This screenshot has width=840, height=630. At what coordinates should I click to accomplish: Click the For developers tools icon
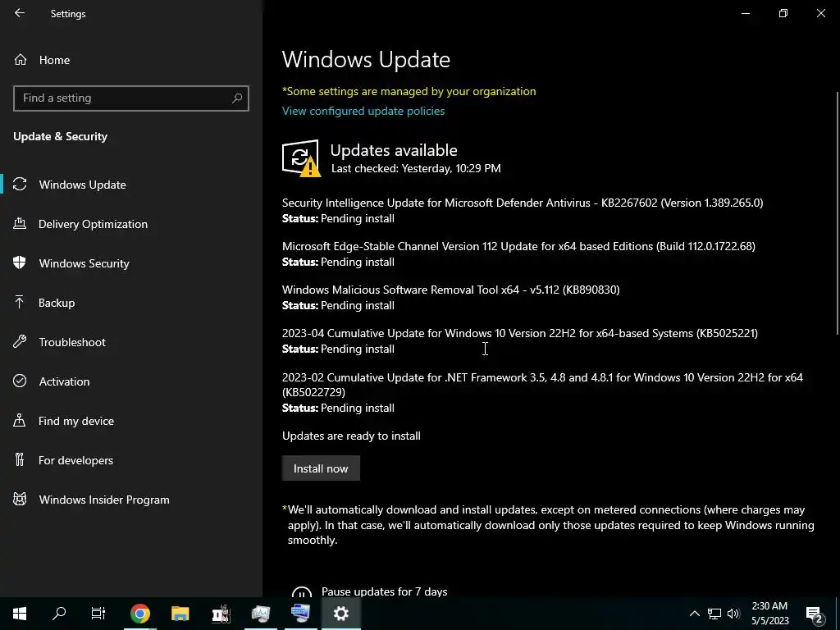coord(20,459)
